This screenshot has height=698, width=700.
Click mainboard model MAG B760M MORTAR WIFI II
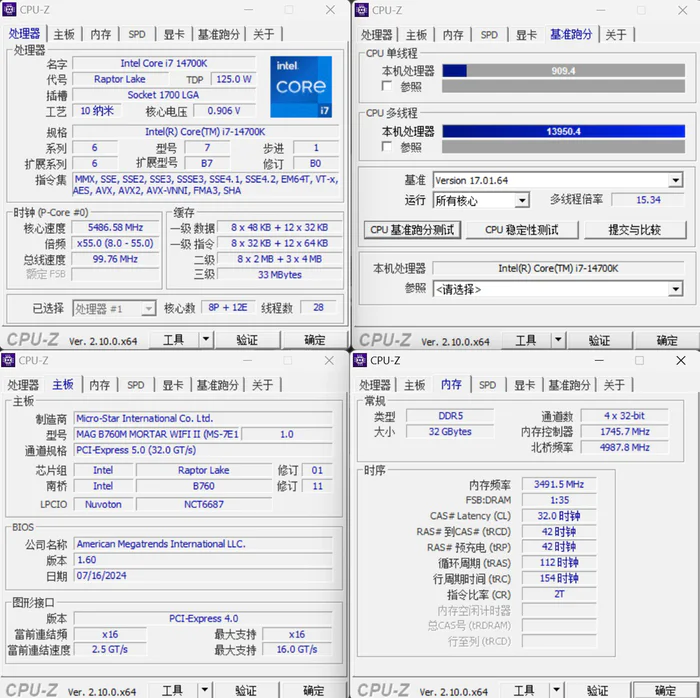[x=157, y=434]
